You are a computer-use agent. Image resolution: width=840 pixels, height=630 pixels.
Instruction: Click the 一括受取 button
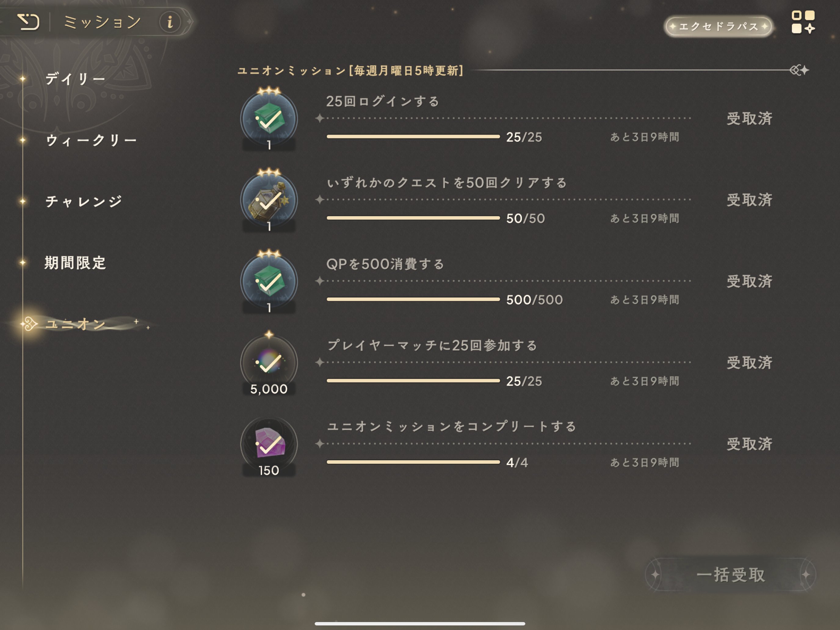(730, 574)
